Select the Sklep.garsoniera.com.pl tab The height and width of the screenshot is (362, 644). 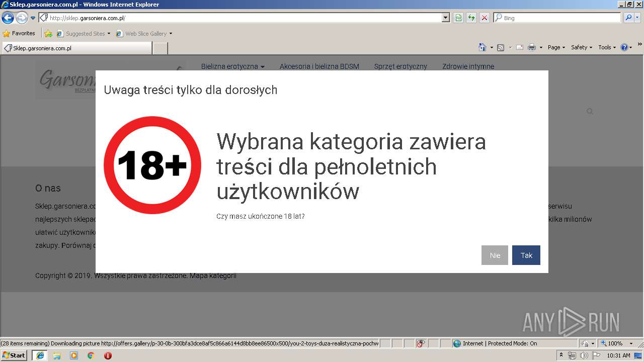[77, 48]
